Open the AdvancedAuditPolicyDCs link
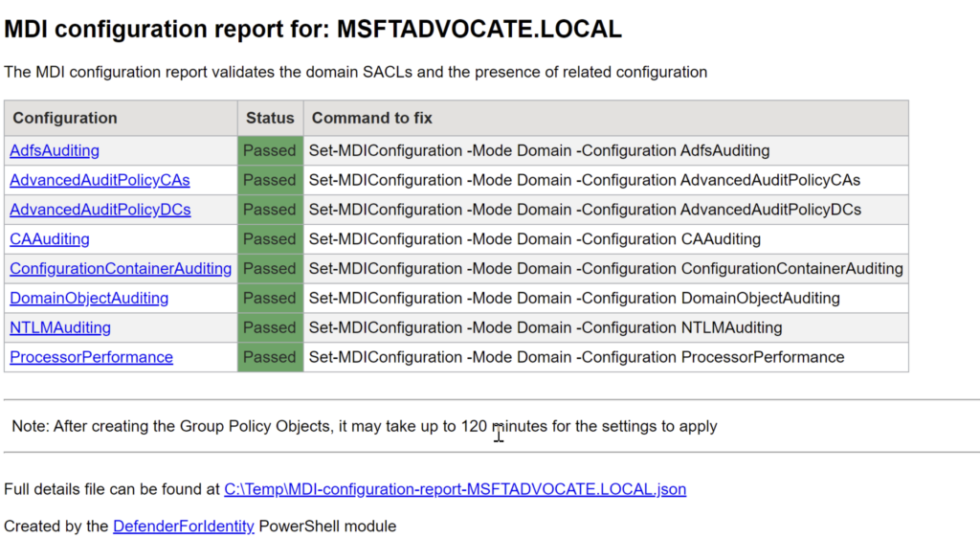Image resolution: width=980 pixels, height=560 pixels. click(x=100, y=210)
